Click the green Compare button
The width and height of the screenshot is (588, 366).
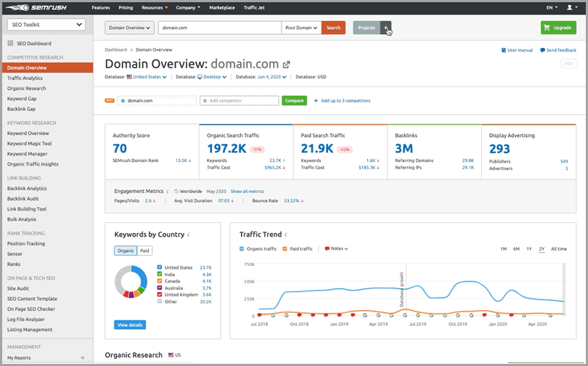(295, 100)
